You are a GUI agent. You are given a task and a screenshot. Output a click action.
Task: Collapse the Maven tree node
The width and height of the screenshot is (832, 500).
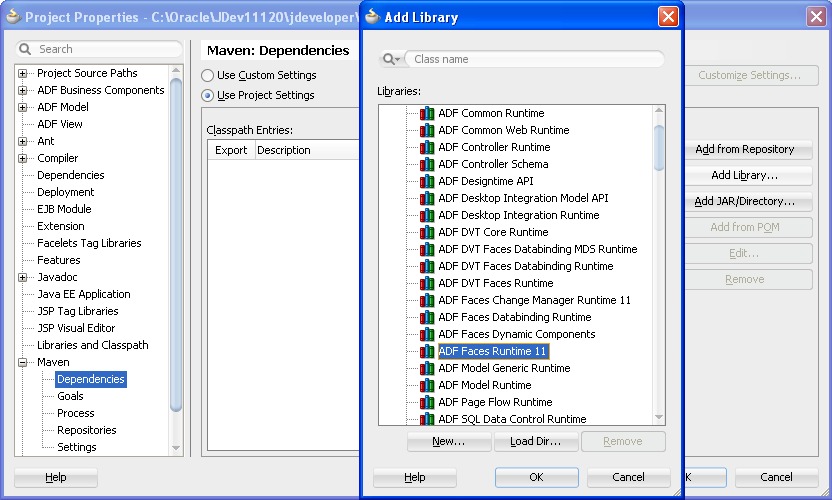coord(22,362)
